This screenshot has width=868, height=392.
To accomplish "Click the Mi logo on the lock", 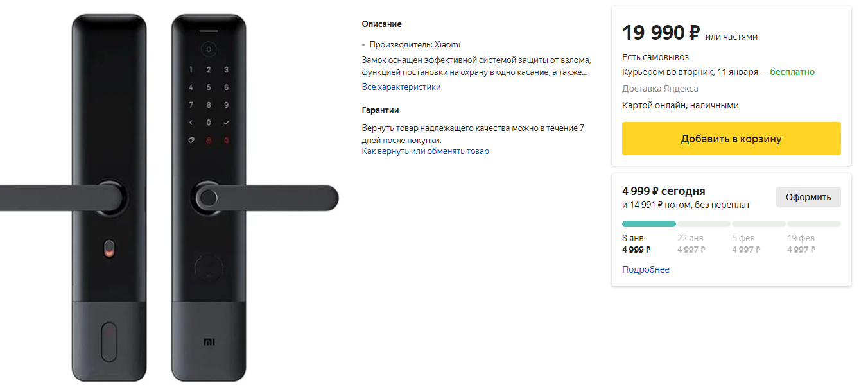I will [209, 342].
